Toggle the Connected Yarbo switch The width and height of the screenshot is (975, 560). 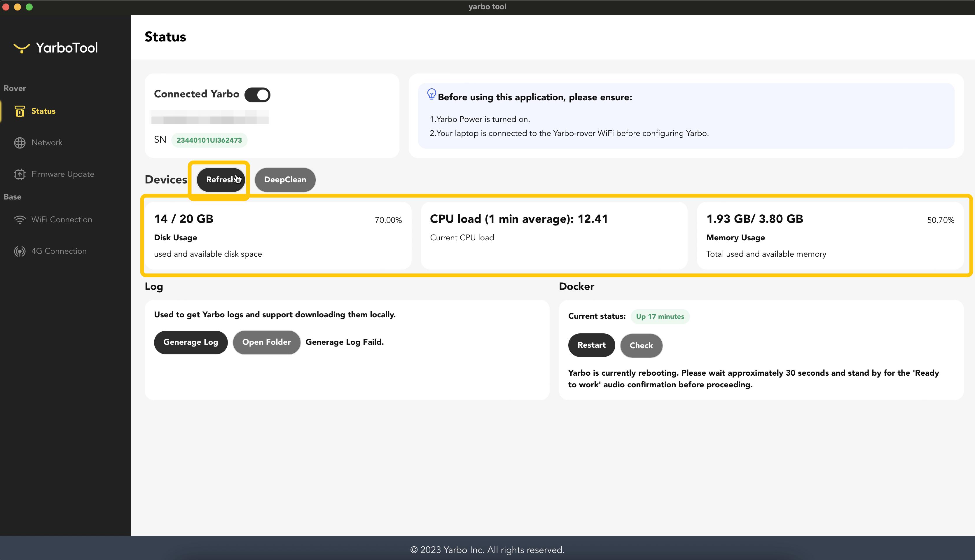(x=257, y=94)
